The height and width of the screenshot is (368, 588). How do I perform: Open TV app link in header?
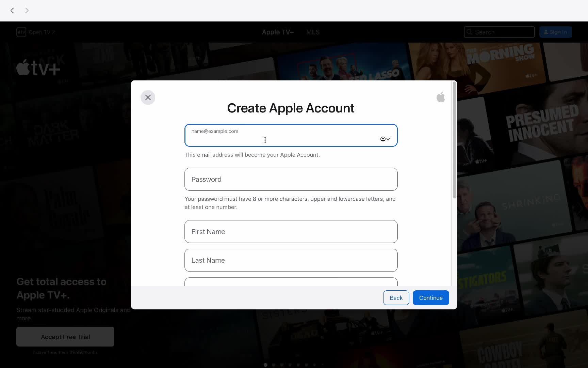pyautogui.click(x=36, y=32)
